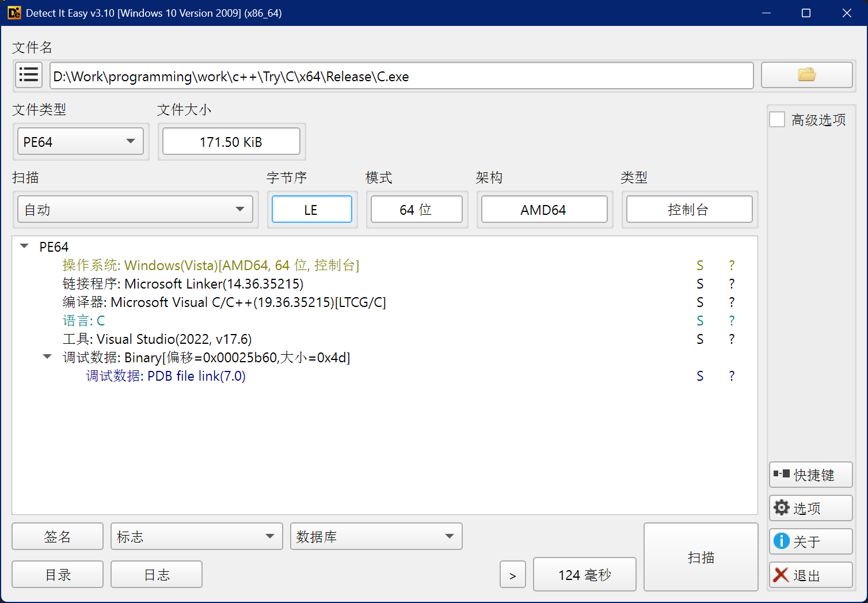Click S on the 工具 row
868x603 pixels.
[x=700, y=339]
